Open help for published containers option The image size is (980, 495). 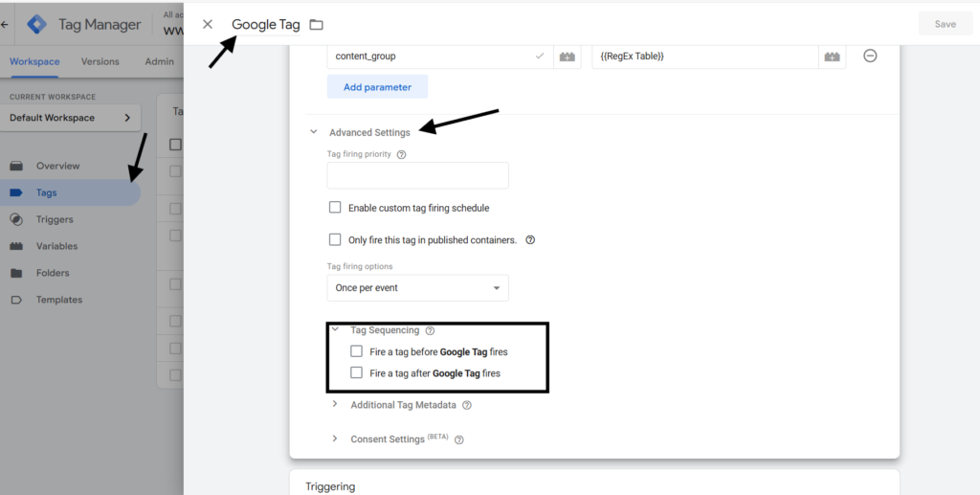click(530, 239)
